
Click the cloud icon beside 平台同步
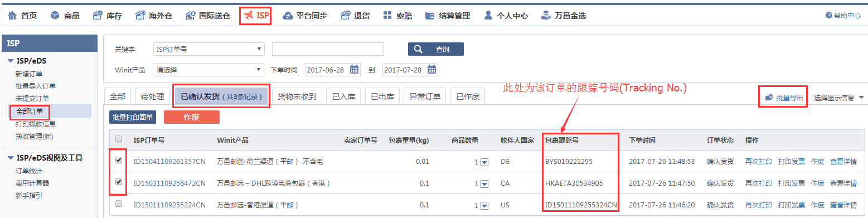[x=288, y=16]
